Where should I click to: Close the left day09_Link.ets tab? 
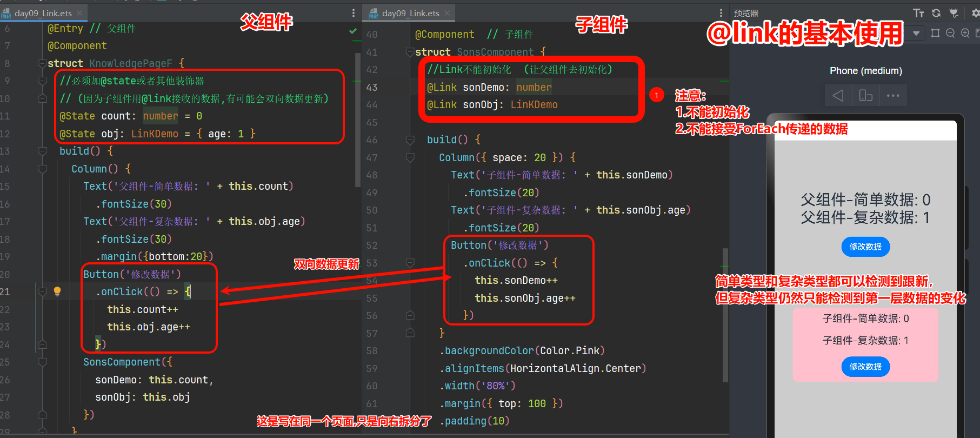(79, 13)
